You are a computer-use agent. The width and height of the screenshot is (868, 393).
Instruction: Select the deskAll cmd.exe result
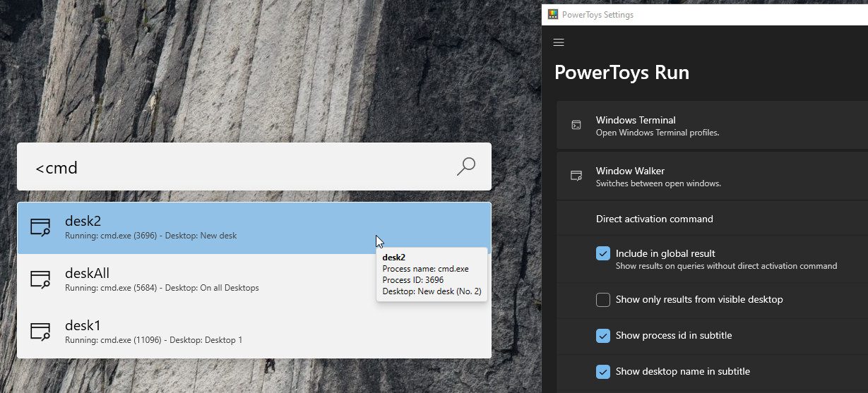point(212,279)
